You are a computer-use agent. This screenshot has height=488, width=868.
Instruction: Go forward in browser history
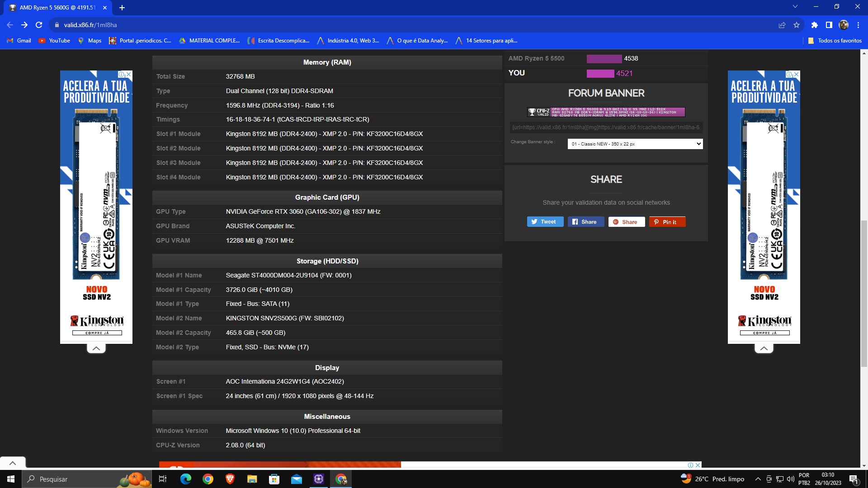(x=24, y=25)
